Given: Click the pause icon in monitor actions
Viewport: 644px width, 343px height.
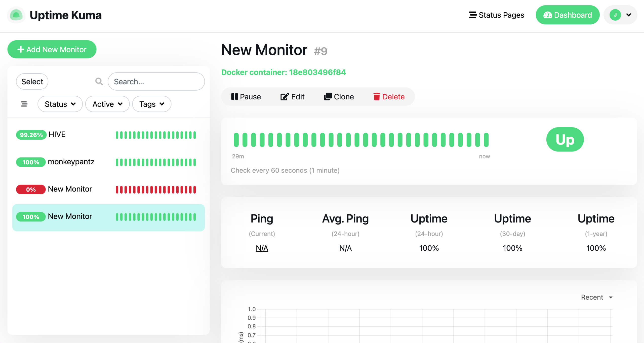Looking at the screenshot, I should click(x=234, y=97).
